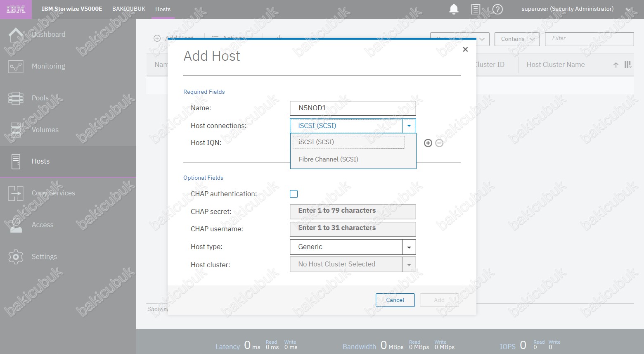This screenshot has width=644, height=354.
Task: Click the Settings gear icon
Action: pyautogui.click(x=16, y=257)
